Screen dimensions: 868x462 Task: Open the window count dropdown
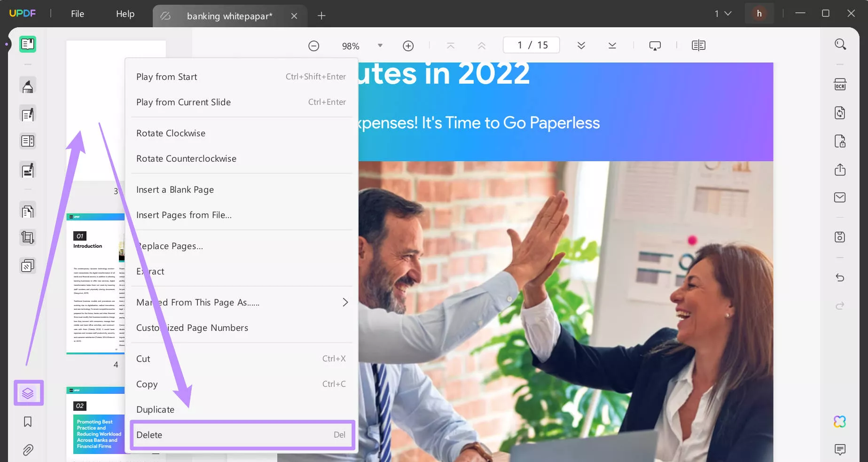click(723, 14)
